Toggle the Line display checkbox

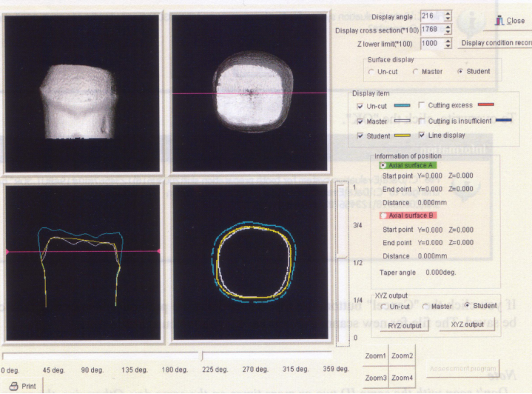[x=422, y=136]
